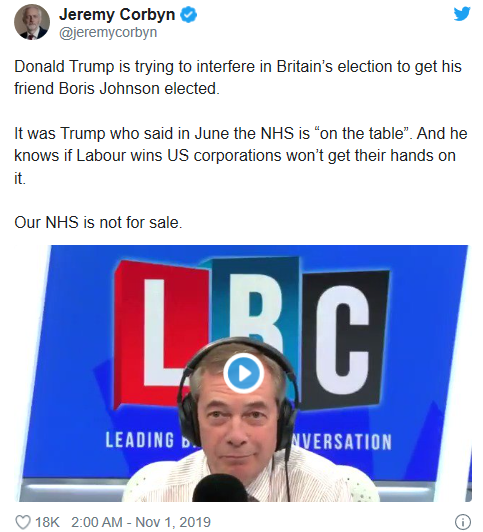Click the LEADING tagline word in video
483x532 pixels.
click(x=139, y=440)
